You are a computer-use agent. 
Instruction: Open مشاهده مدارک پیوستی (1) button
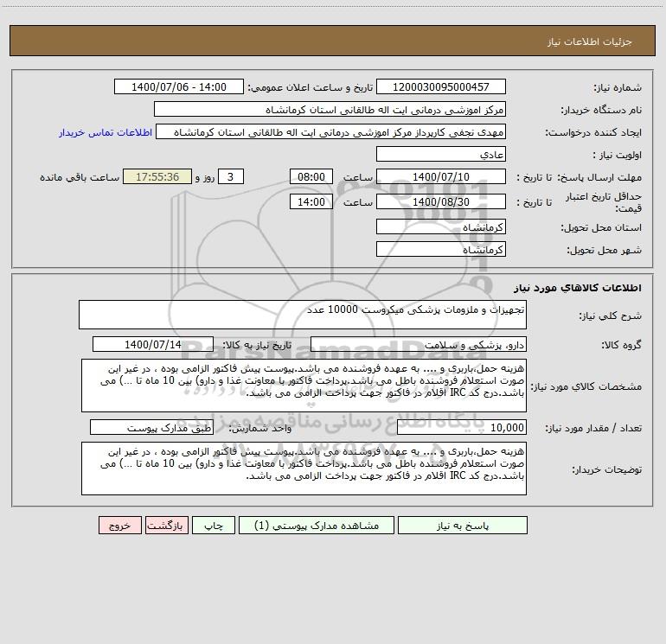click(317, 525)
